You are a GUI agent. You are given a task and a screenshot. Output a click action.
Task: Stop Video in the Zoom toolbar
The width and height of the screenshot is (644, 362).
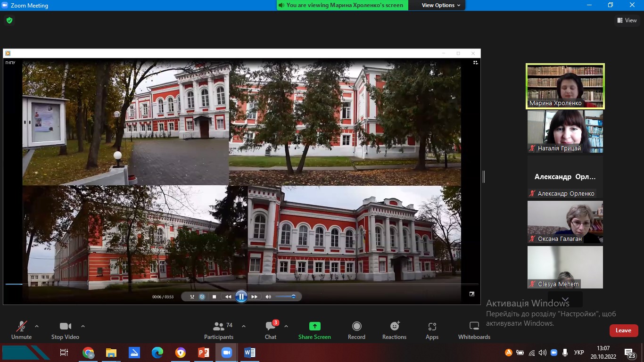(65, 330)
